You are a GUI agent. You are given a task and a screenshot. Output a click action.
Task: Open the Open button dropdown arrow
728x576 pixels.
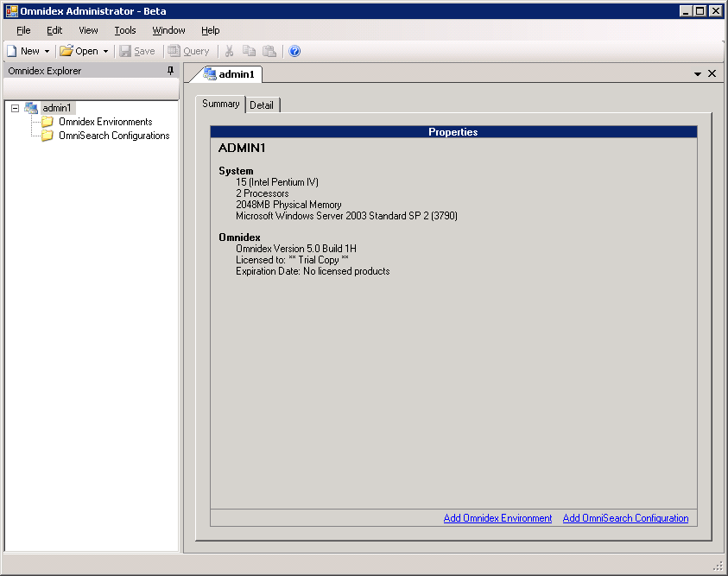[105, 51]
